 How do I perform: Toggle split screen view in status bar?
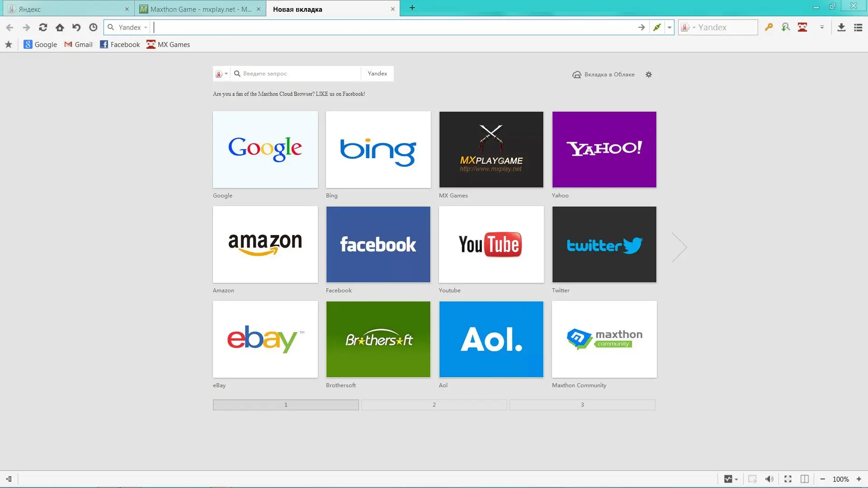[805, 479]
